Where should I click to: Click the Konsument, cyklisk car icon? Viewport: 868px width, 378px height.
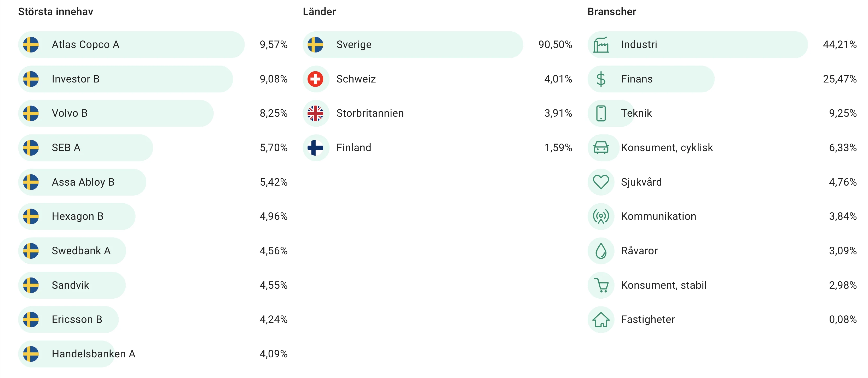pyautogui.click(x=601, y=148)
